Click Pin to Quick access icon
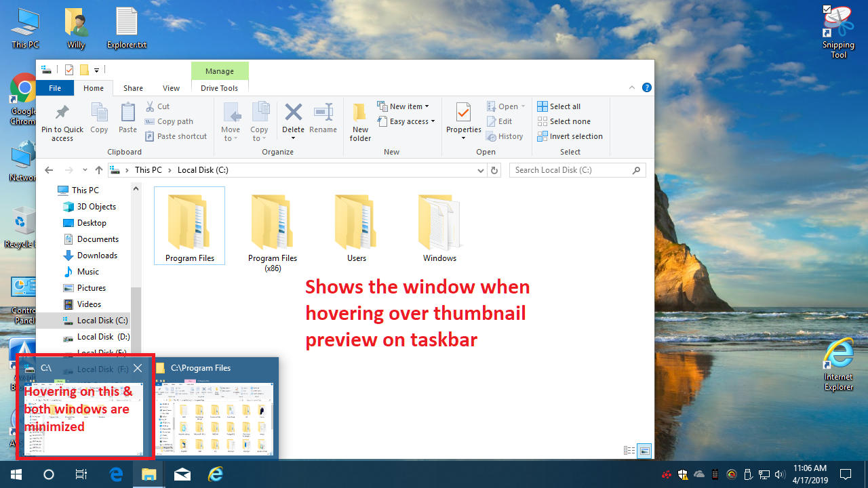 (x=62, y=112)
